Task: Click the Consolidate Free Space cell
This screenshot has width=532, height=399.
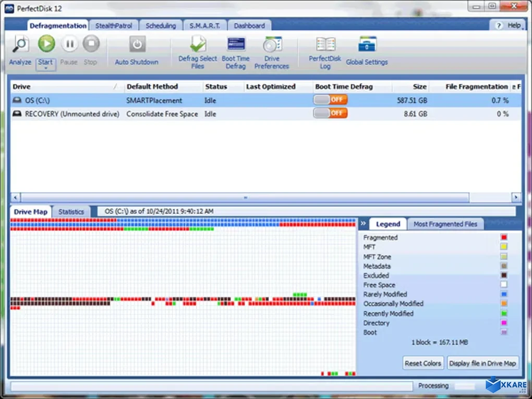Action: click(162, 114)
